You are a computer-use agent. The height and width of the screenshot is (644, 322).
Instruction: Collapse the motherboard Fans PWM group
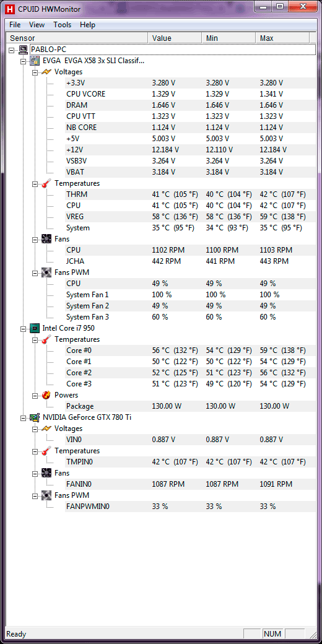35,272
